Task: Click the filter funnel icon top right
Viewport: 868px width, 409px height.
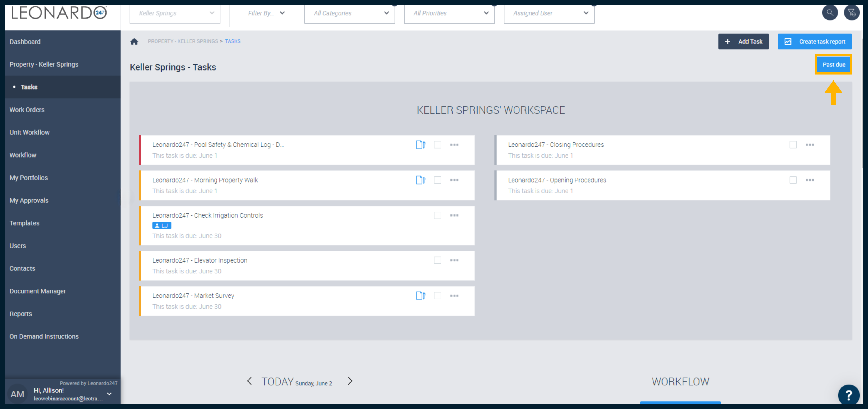Action: 851,13
